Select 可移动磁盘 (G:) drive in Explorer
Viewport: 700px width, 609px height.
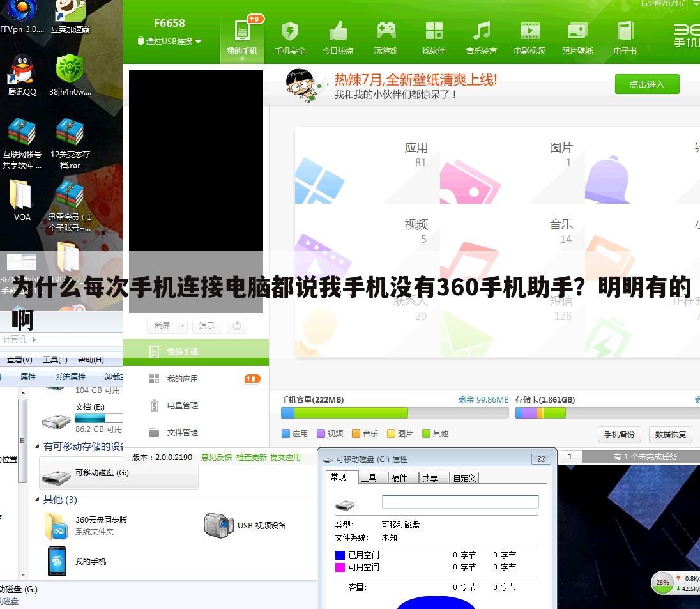[x=119, y=474]
